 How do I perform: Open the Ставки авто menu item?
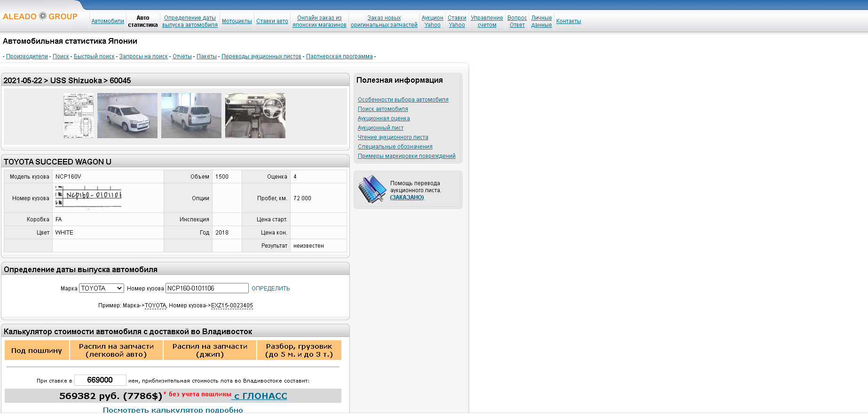pos(272,21)
